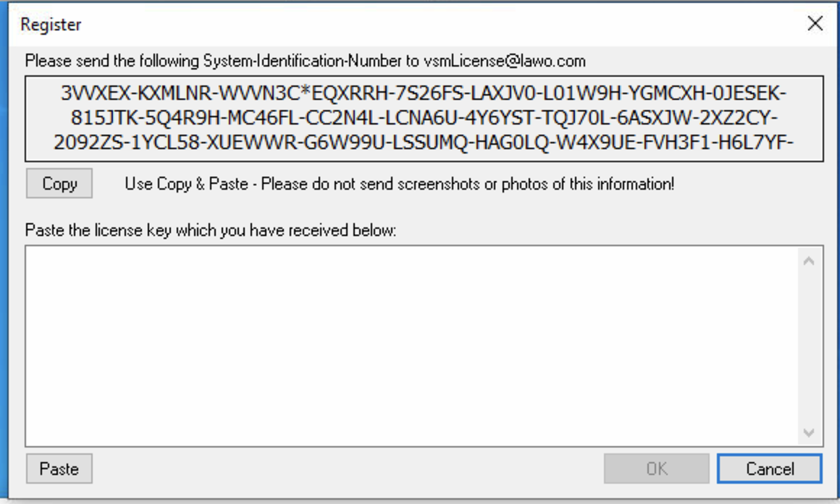
Task: Select the ID line starting with 3VVXEX
Action: point(424,94)
